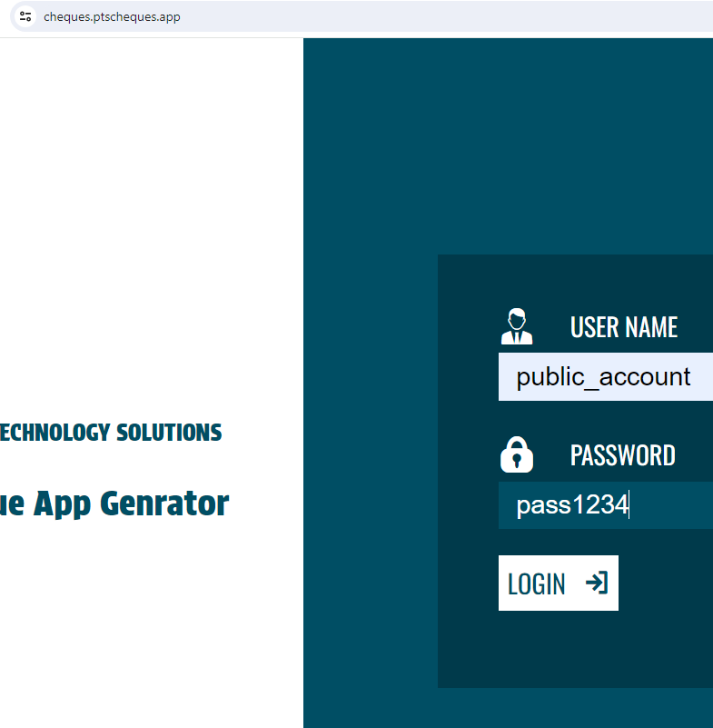
Task: Click the user avatar icon
Action: click(x=517, y=326)
